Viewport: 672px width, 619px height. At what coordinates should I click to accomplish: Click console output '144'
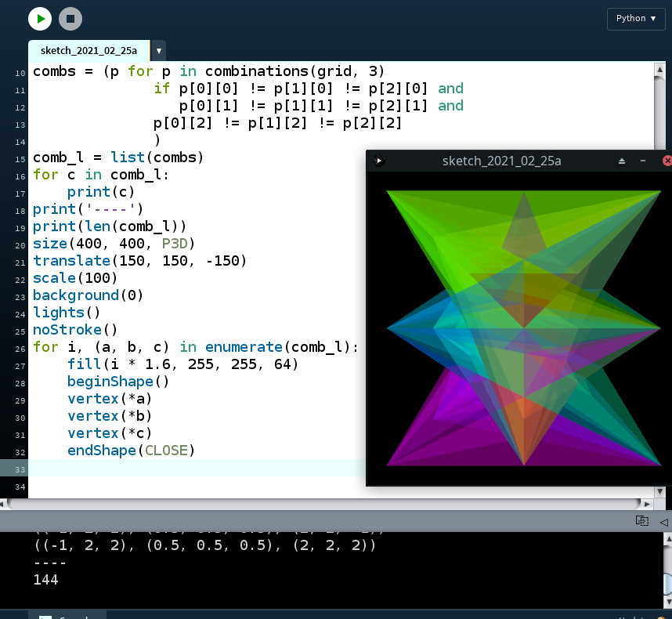[46, 580]
